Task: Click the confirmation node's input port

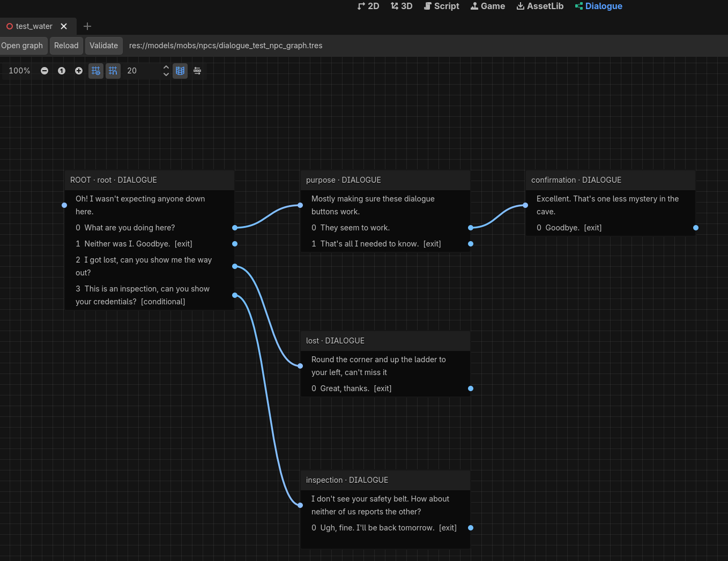Action: tap(525, 205)
